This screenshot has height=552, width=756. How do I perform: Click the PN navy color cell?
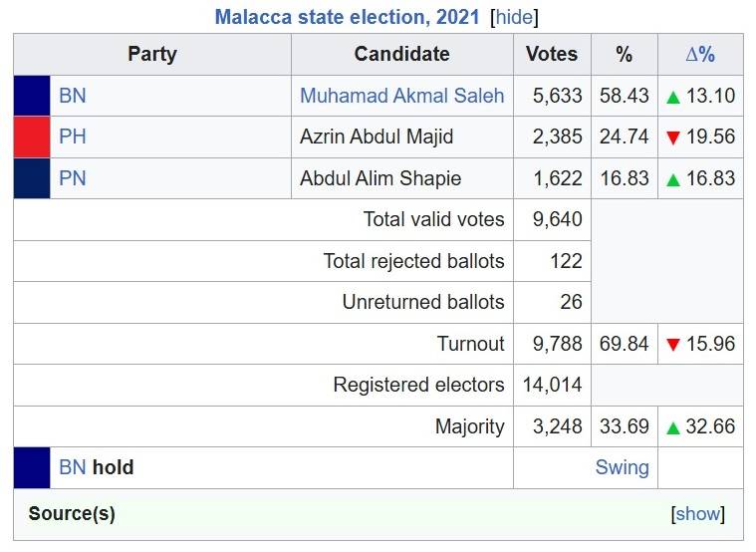32,178
